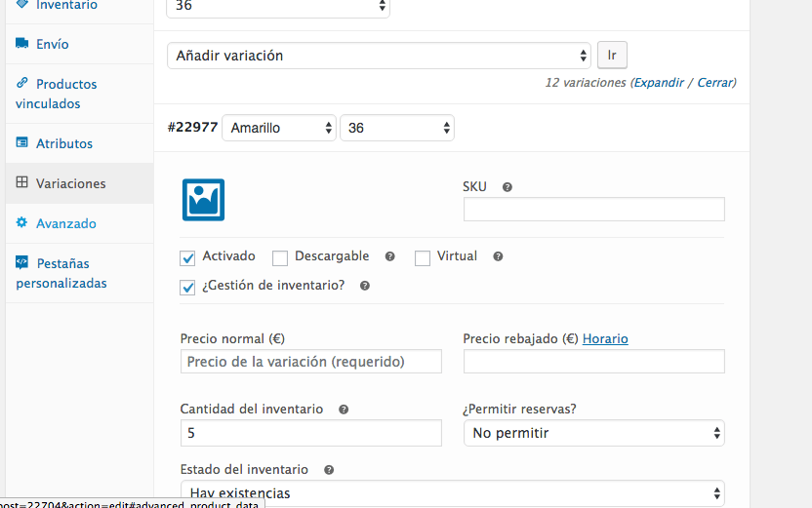Click the SKU help icon
The height and width of the screenshot is (508, 812).
[x=507, y=187]
